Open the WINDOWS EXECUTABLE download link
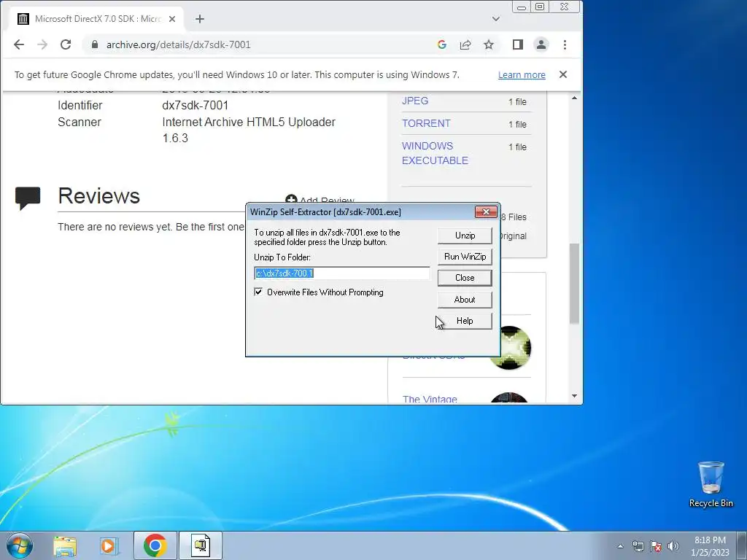 (x=435, y=153)
